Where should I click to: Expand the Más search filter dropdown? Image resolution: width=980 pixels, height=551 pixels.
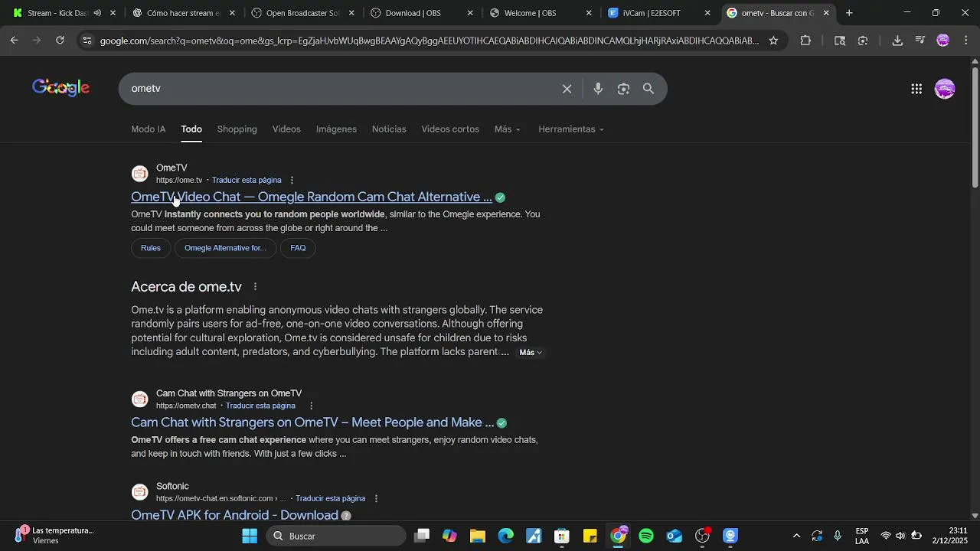coord(508,129)
